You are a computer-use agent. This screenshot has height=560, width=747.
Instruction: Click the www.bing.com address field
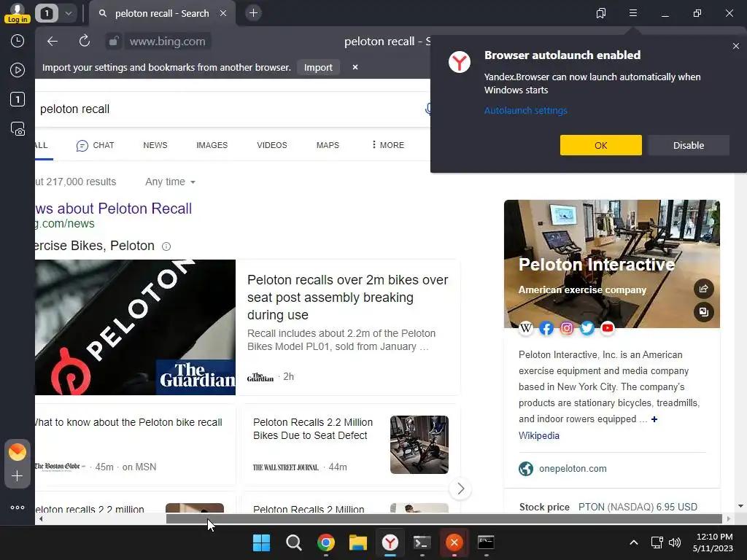pos(168,42)
